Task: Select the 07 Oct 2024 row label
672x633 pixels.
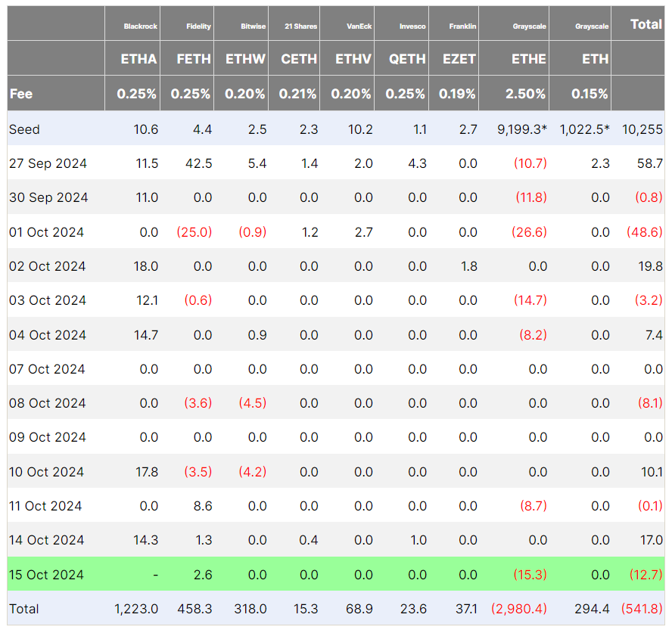Action: [47, 369]
